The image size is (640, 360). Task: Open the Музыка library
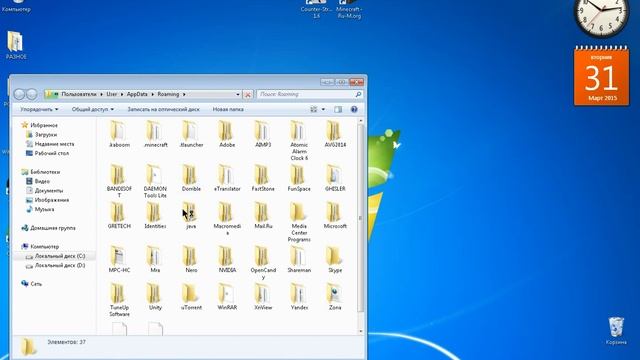pos(40,209)
